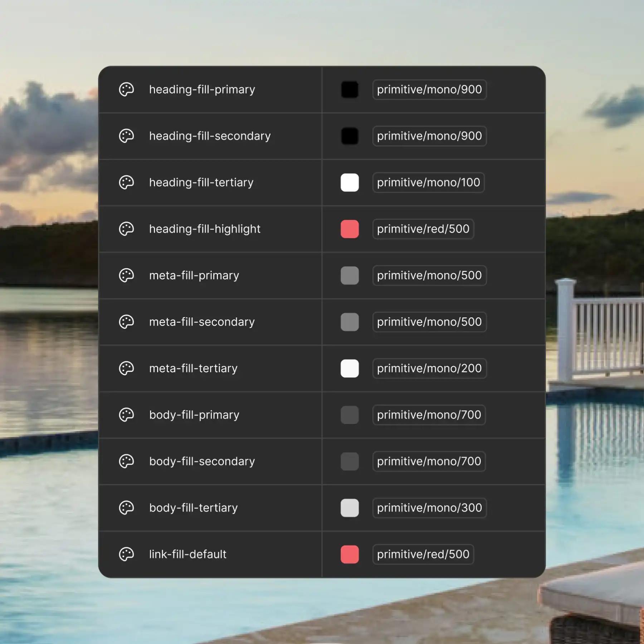This screenshot has height=644, width=644.
Task: Select the palette icon for link-fill-default
Action: pos(126,554)
